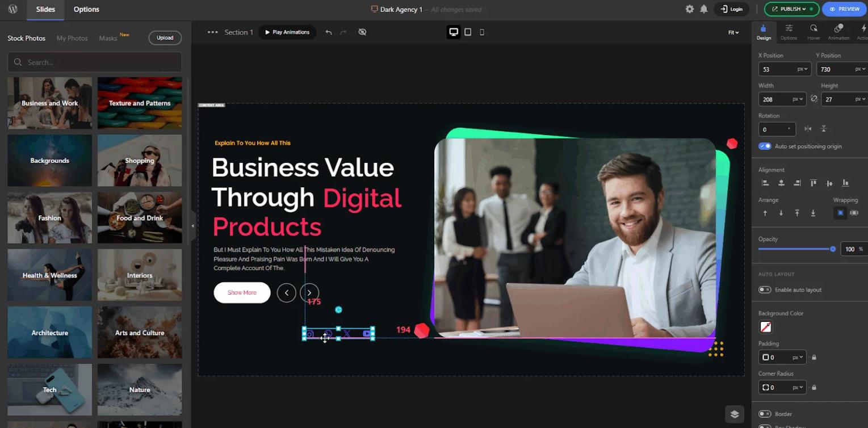Switch to mobile device view
This screenshot has height=428, width=868.
482,32
